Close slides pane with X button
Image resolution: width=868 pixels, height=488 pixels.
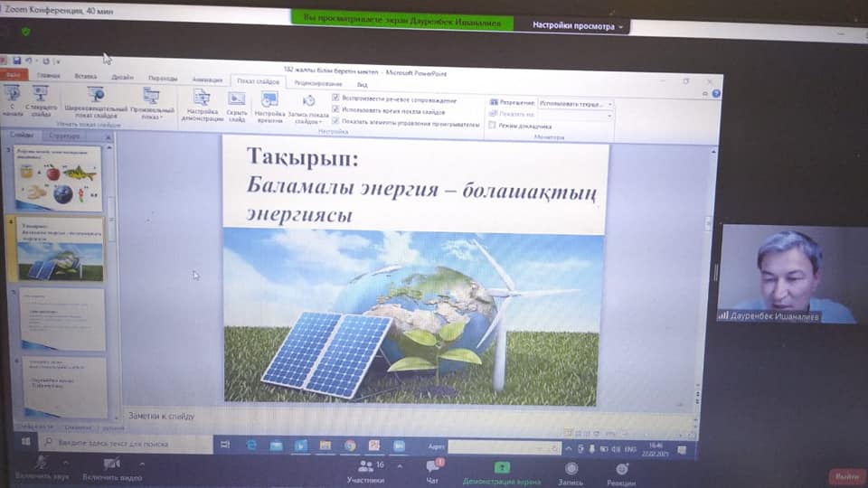108,136
